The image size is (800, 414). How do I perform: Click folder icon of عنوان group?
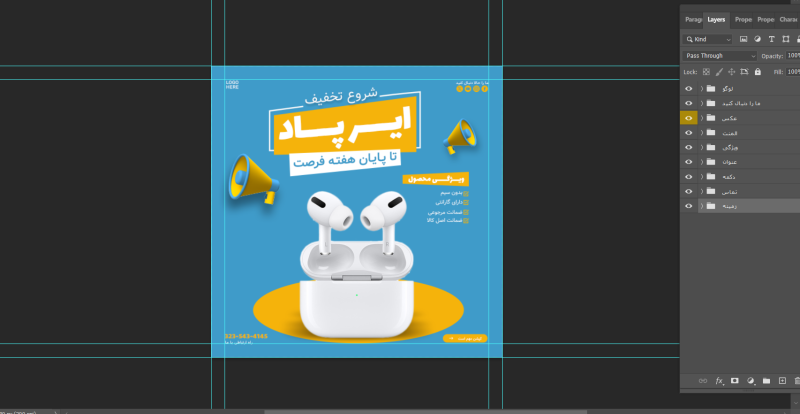711,162
